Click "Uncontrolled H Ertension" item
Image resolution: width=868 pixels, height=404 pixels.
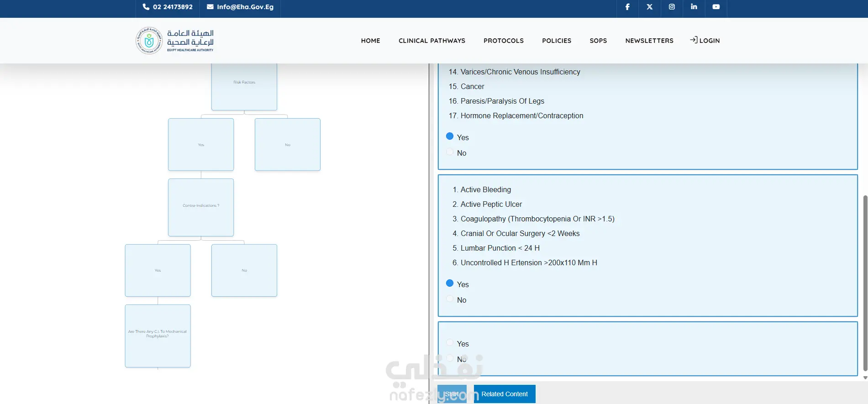pos(529,262)
